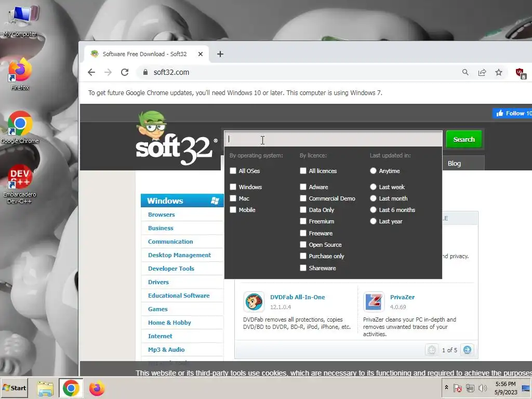Open a new Chrome tab with the plus
Screen dimensions: 532x399
[x=220, y=54]
